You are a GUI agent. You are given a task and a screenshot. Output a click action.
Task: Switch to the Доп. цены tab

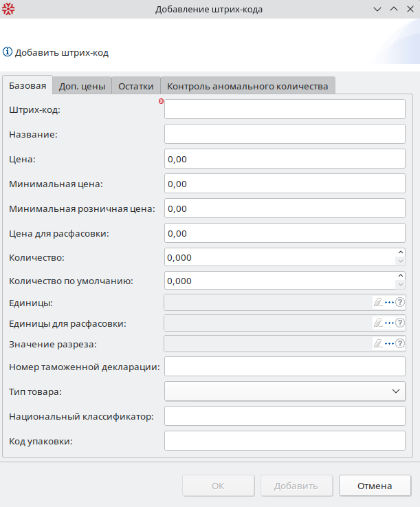click(x=82, y=86)
